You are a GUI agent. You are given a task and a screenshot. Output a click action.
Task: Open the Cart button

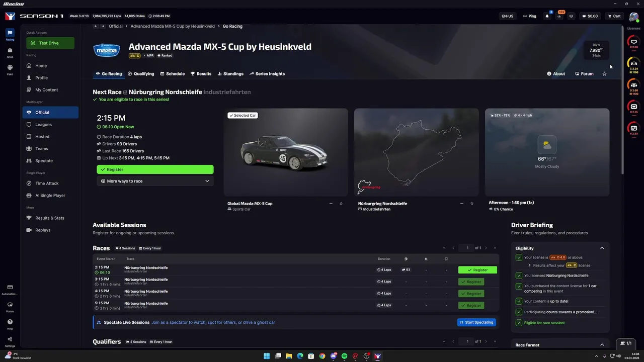click(614, 16)
